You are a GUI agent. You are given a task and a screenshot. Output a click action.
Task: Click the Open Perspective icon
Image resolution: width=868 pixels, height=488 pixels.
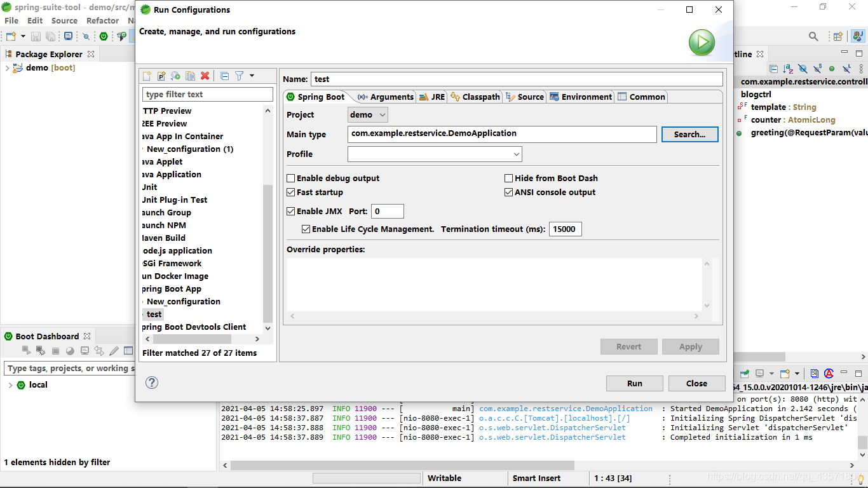tap(837, 37)
